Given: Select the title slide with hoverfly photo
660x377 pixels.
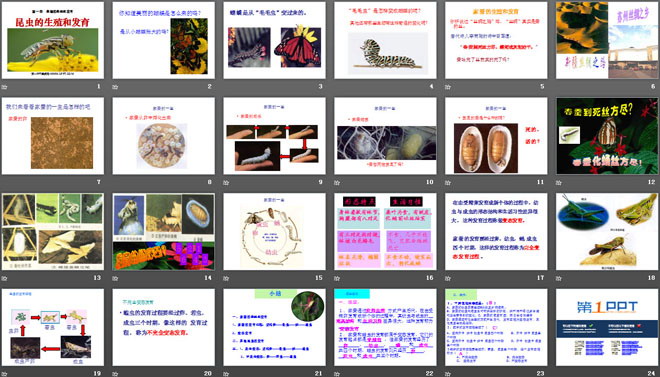Looking at the screenshot, I should click(53, 40).
